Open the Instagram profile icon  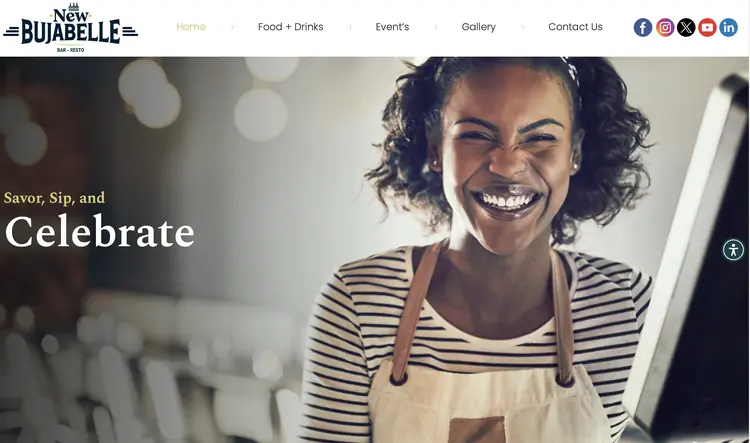[x=665, y=27]
